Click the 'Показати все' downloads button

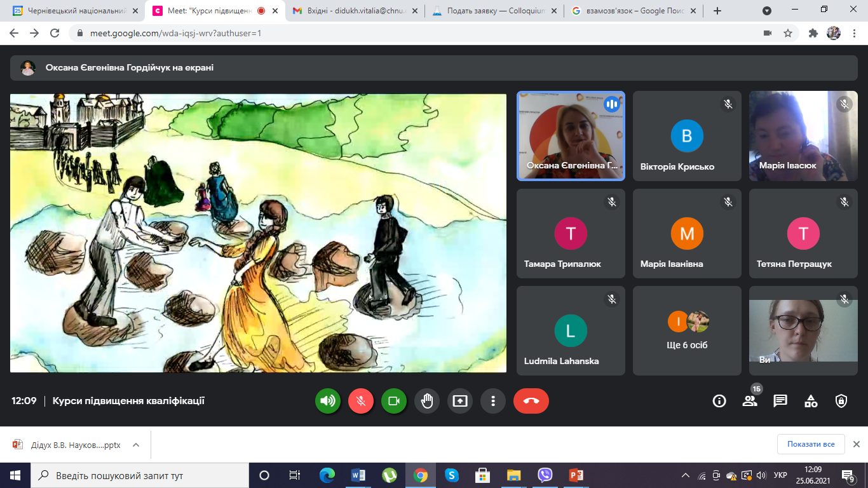coord(811,444)
